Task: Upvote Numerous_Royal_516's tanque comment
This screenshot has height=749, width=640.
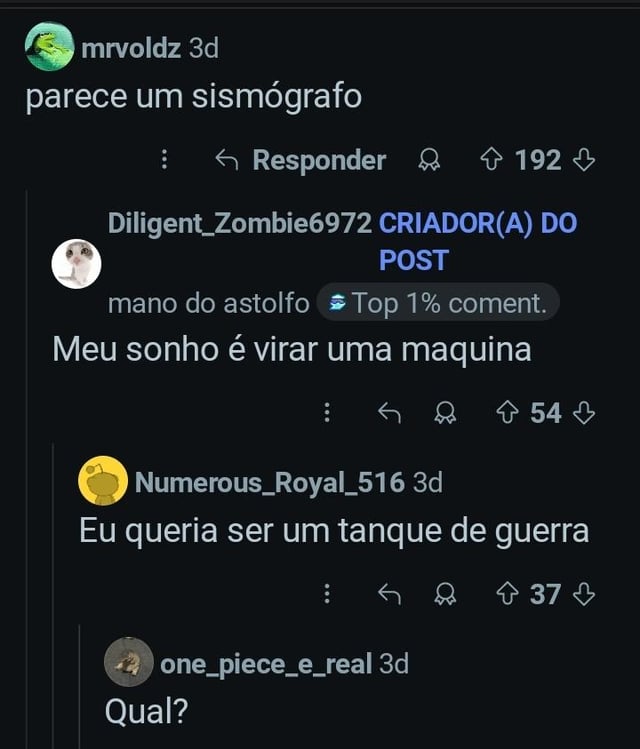Action: click(506, 594)
